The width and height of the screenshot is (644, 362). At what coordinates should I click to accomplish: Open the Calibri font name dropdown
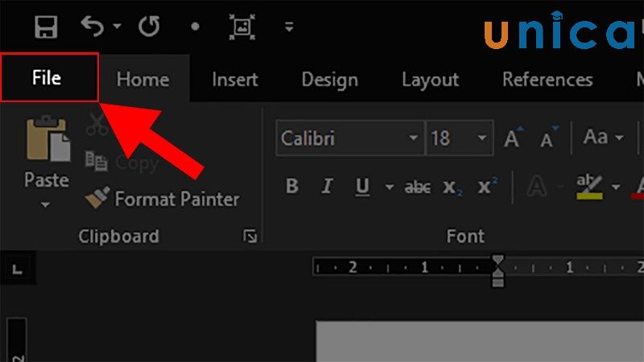tap(413, 138)
